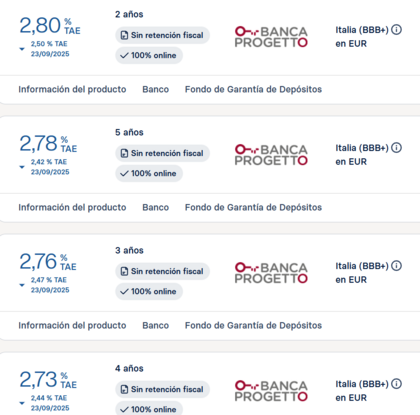Image resolution: width=420 pixels, height=415 pixels.
Task: Click Banca Progetto logo on 5-year offer
Action: pyautogui.click(x=271, y=155)
